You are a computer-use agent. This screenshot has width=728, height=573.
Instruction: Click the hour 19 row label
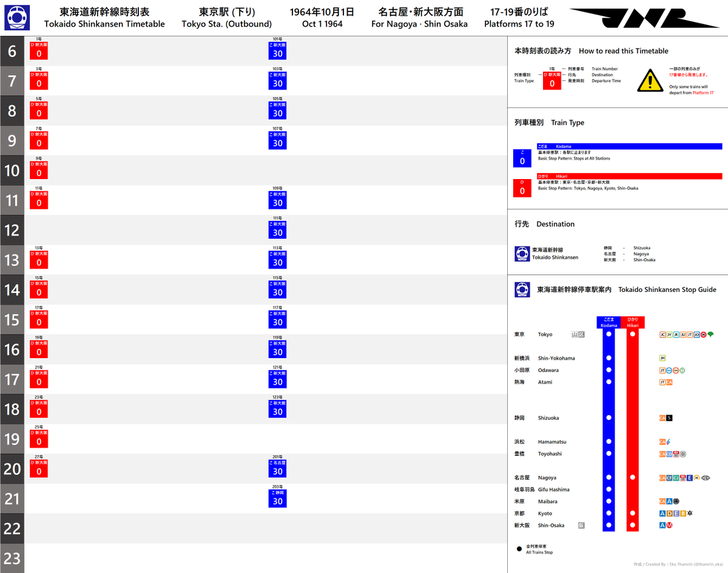12,439
